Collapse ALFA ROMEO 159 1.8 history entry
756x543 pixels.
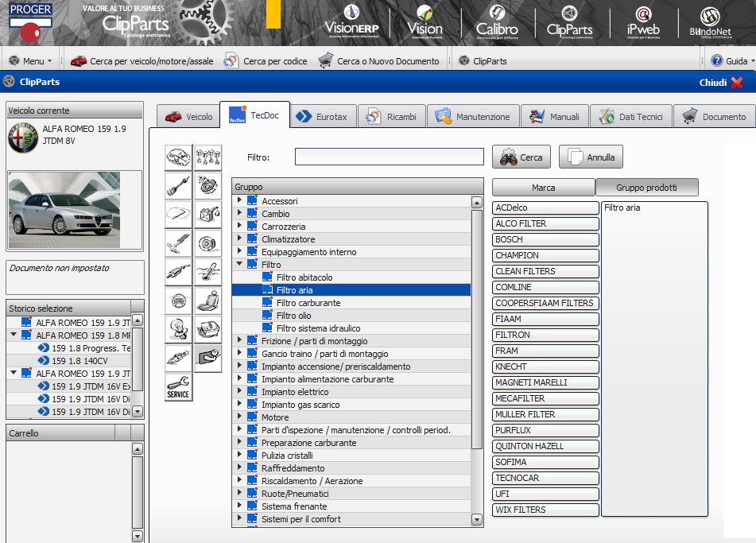tap(14, 334)
